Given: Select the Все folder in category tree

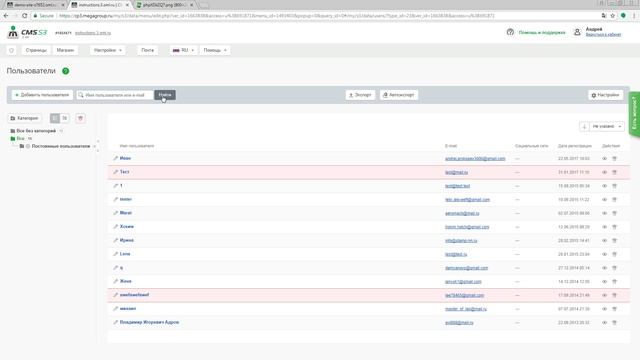Looking at the screenshot, I should 20,139.
